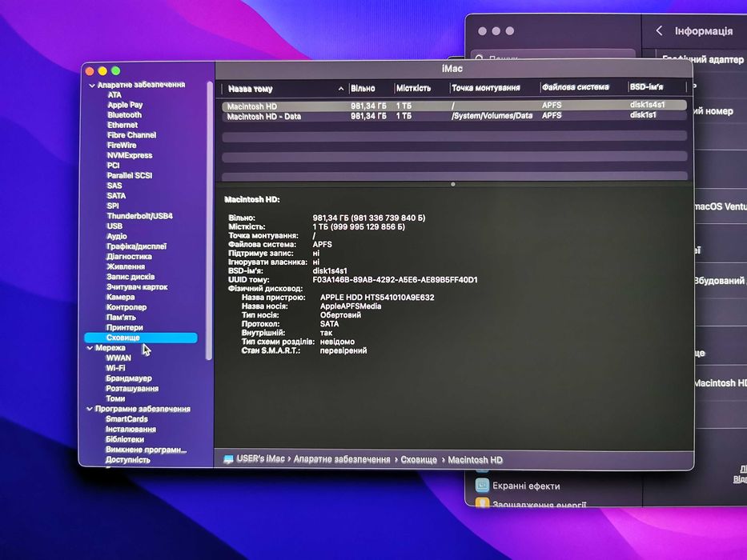Click the split pane divider dot
747x560 pixels.
453,184
